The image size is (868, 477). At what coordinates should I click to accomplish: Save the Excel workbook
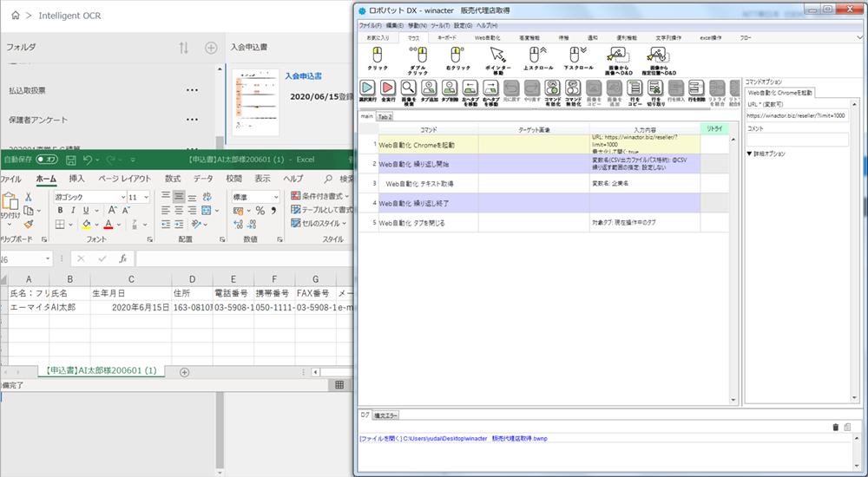[x=71, y=160]
